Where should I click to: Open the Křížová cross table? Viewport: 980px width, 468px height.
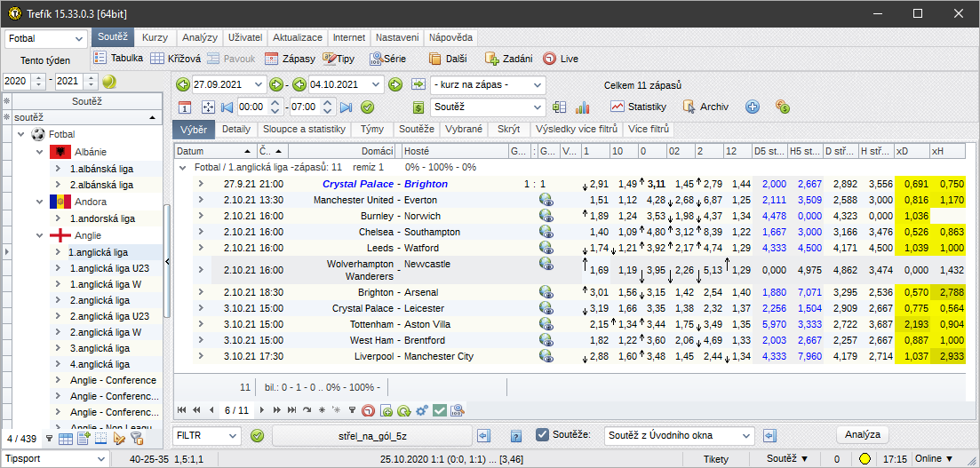click(x=175, y=59)
